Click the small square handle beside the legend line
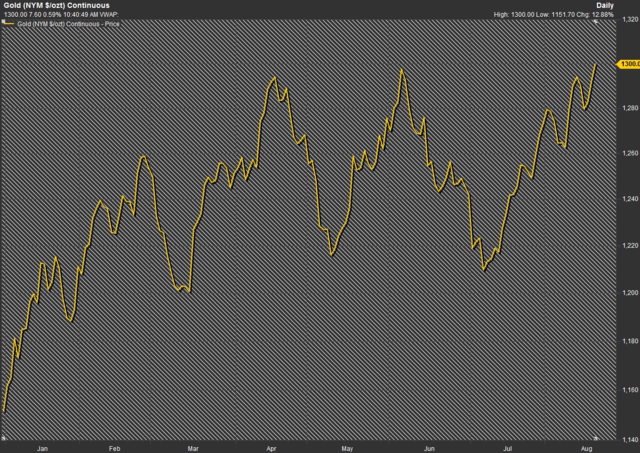The image size is (640, 453). (3, 22)
